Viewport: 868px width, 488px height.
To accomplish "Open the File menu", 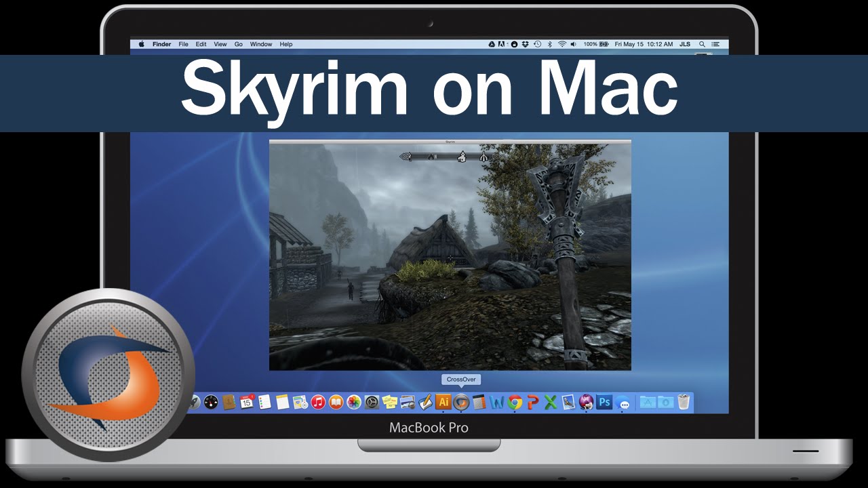I will 183,44.
